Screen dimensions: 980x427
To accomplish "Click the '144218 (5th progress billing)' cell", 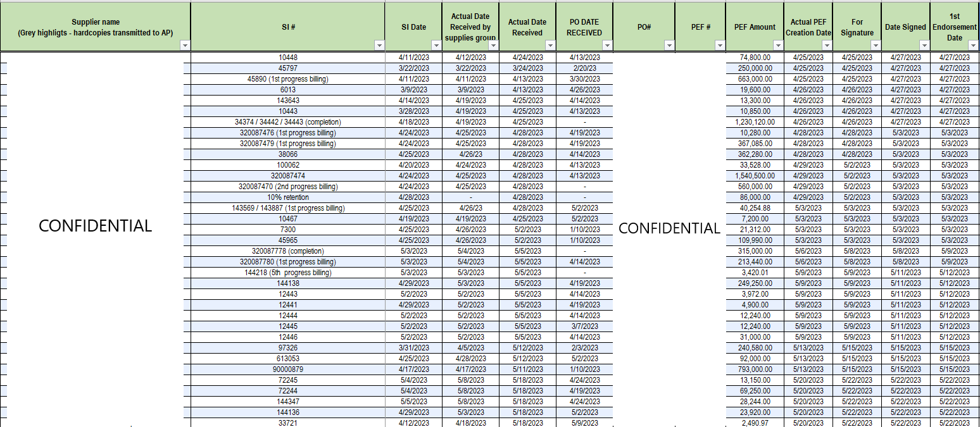I will (288, 273).
